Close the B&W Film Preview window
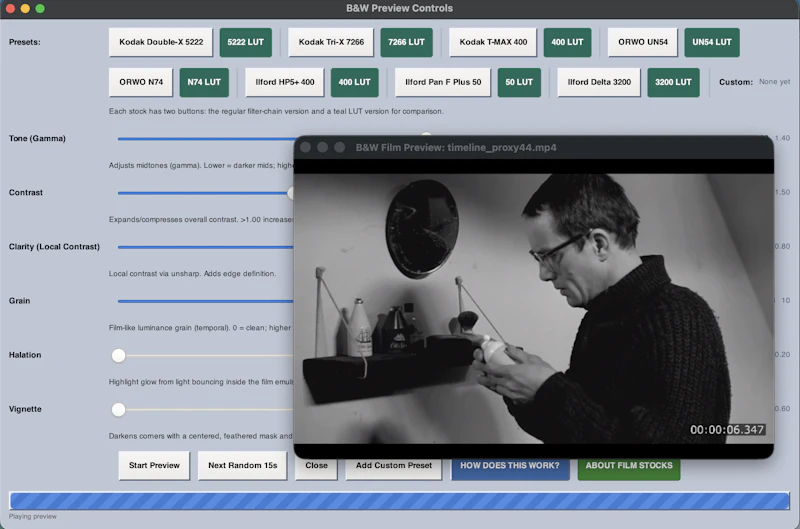The height and width of the screenshot is (529, 800). [306, 147]
